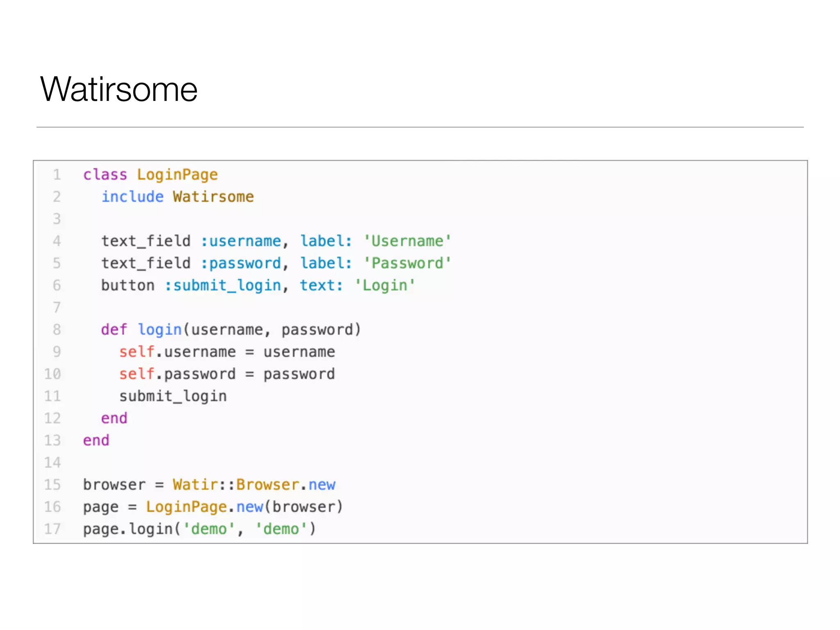Click the Watirsome module name on line 2
The height and width of the screenshot is (630, 840).
tap(213, 197)
